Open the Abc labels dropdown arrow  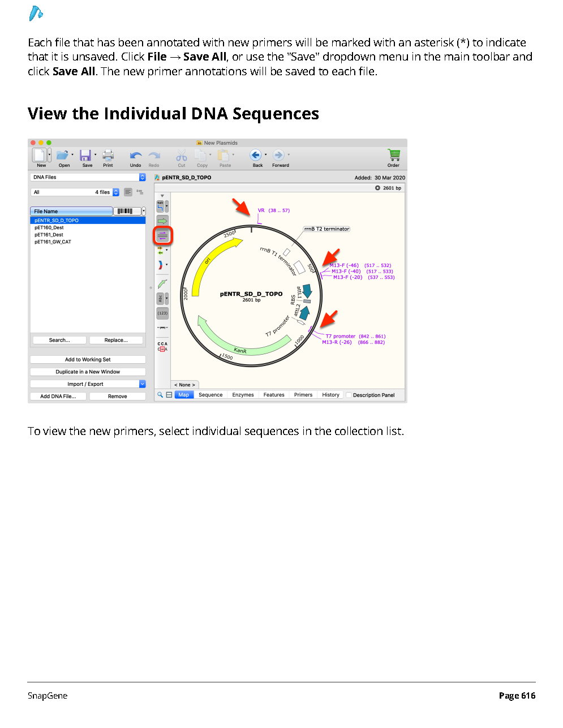pyautogui.click(x=166, y=298)
